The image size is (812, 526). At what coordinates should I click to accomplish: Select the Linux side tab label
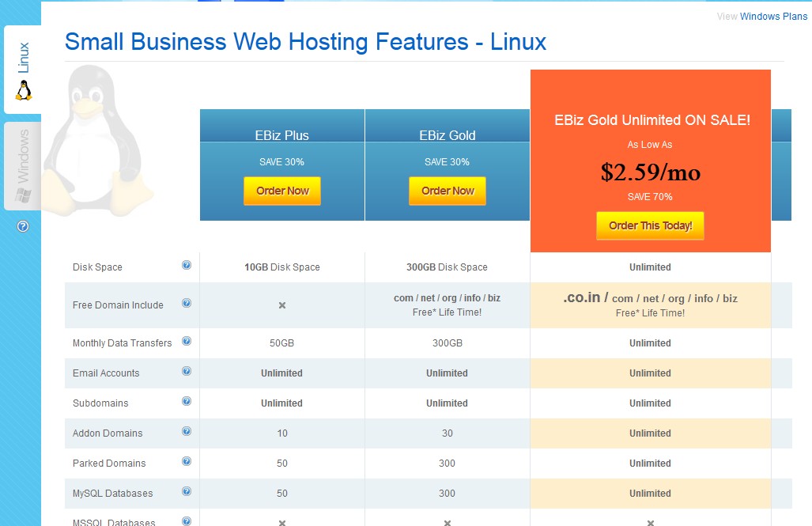pos(24,58)
